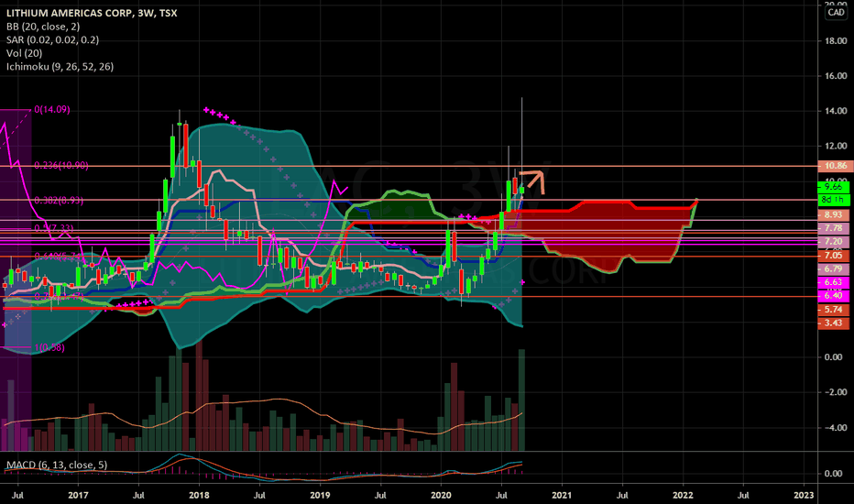Image resolution: width=854 pixels, height=504 pixels.
Task: Select the red 7.05 price tag
Action: pos(833,255)
